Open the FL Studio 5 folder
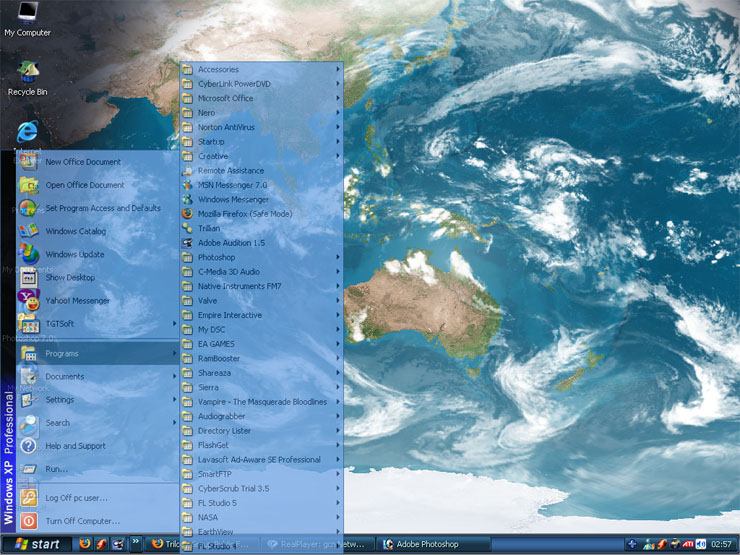The width and height of the screenshot is (740, 555). point(261,503)
